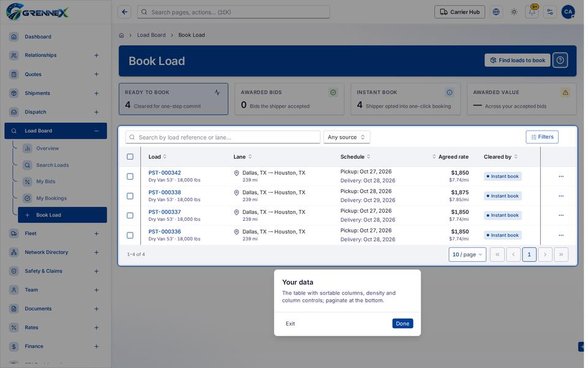588x368 pixels.
Task: Open Search Loads in sidebar
Action: click(x=62, y=165)
